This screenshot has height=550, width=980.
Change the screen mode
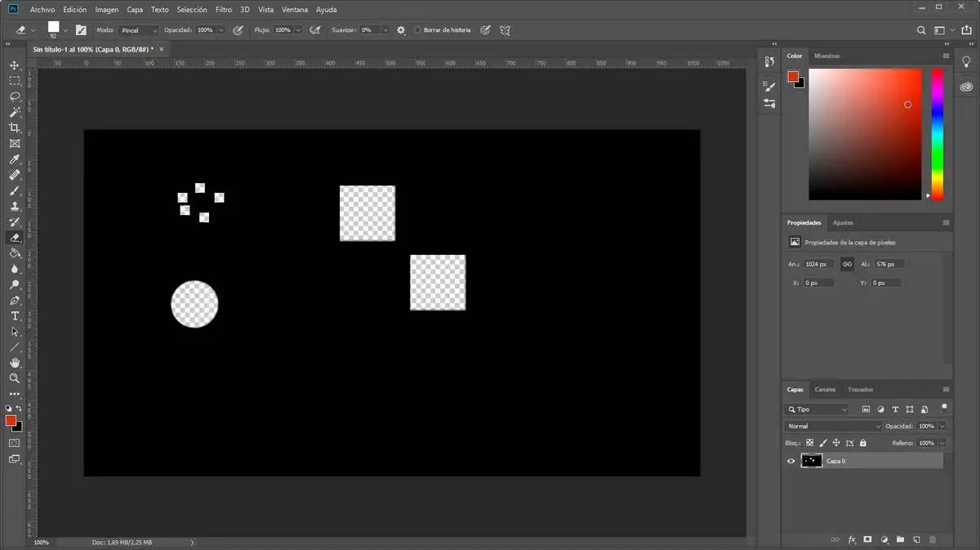[x=14, y=459]
